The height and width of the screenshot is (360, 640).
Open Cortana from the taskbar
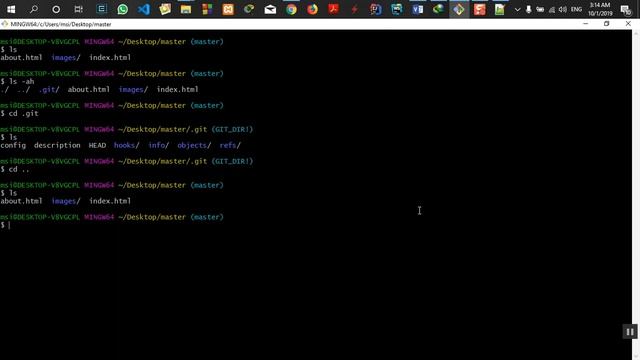tap(56, 9)
